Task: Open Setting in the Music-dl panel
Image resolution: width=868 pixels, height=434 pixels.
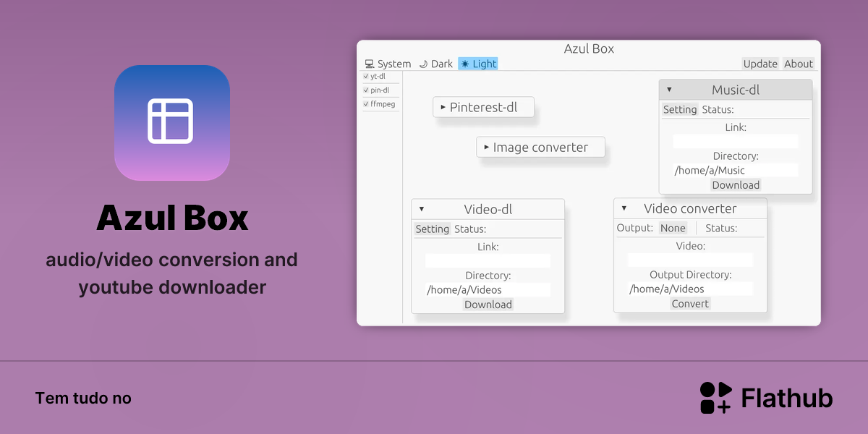Action: pos(680,109)
